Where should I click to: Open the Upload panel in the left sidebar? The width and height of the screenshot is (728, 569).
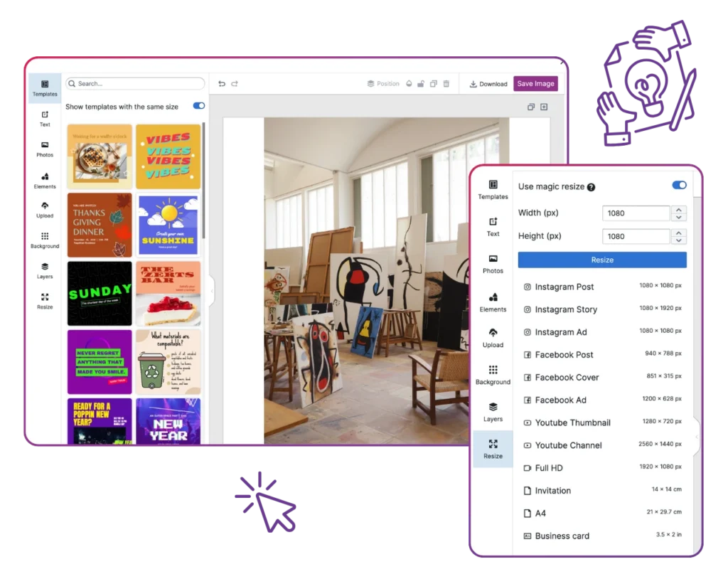[x=45, y=210]
